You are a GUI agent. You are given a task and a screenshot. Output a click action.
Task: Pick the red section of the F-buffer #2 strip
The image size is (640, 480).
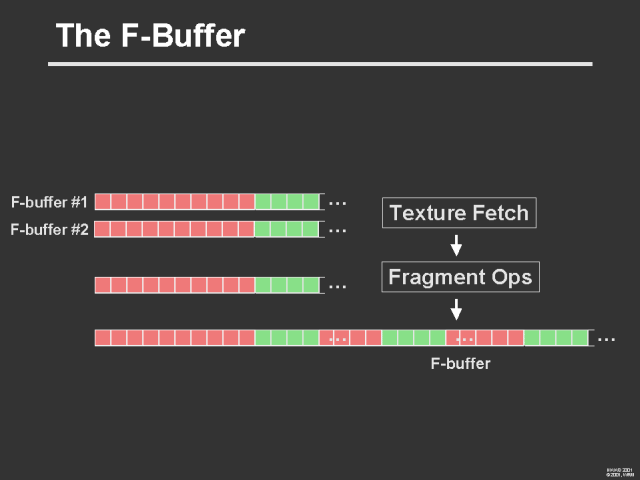pos(175,229)
